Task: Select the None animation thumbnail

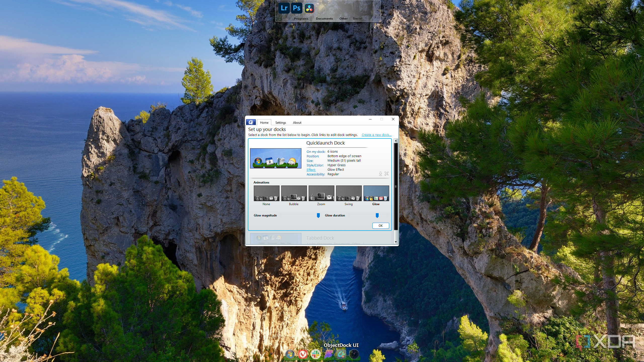Action: [266, 193]
